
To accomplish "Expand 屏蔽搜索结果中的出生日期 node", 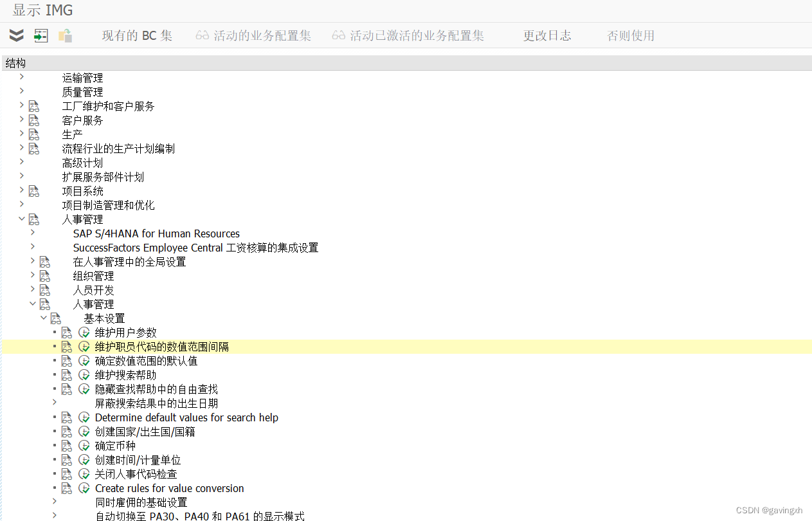I will pyautogui.click(x=54, y=403).
